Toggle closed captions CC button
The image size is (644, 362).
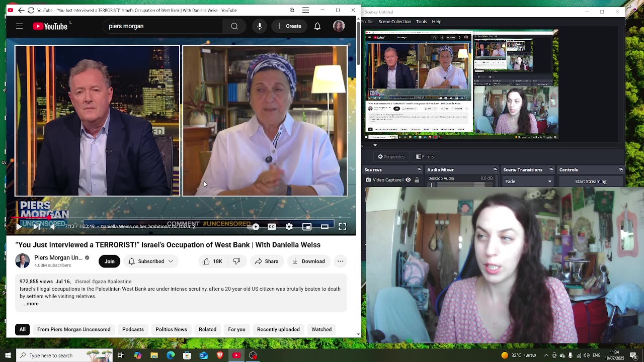tap(272, 227)
